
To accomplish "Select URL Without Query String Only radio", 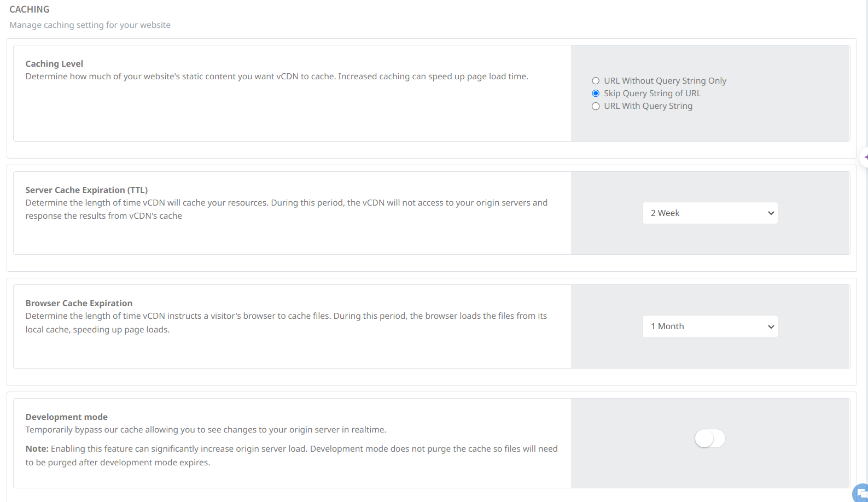I will 596,81.
